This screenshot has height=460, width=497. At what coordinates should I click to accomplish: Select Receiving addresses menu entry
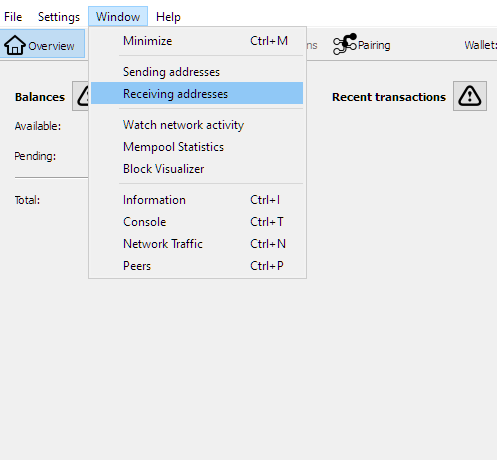(197, 94)
